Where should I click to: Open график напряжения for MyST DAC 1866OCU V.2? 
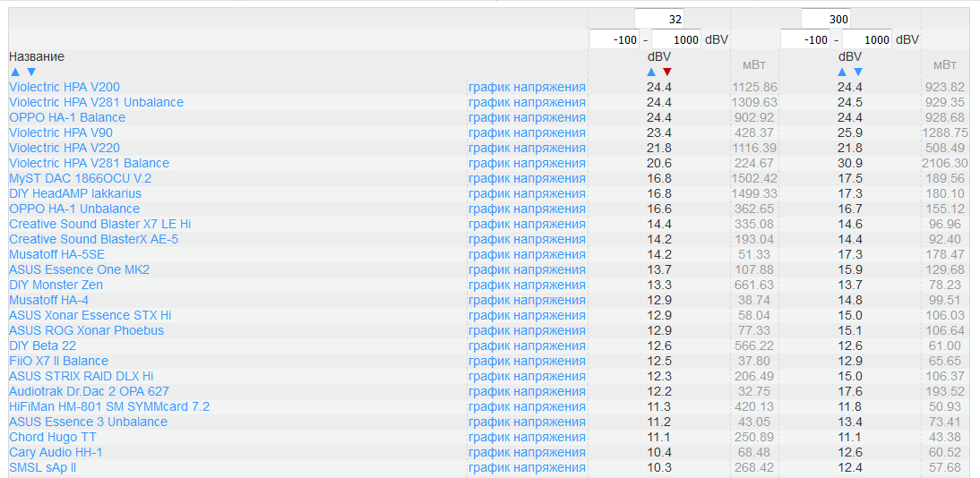click(x=527, y=178)
